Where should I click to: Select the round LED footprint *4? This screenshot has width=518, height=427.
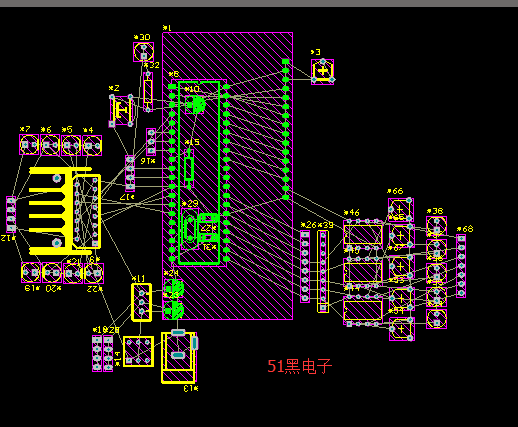point(92,145)
